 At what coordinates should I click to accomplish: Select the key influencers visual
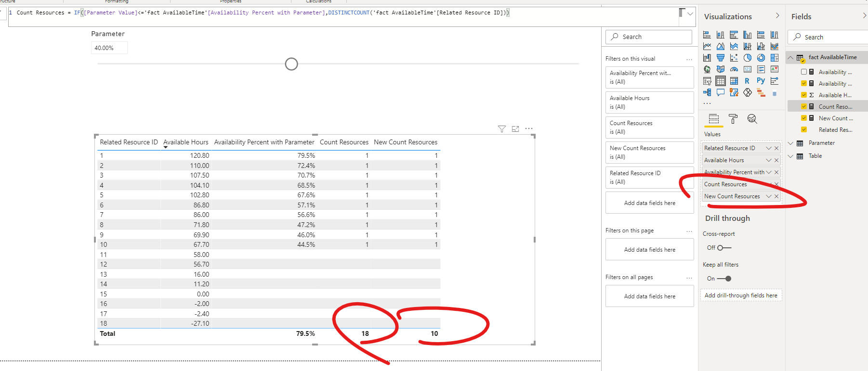click(775, 81)
